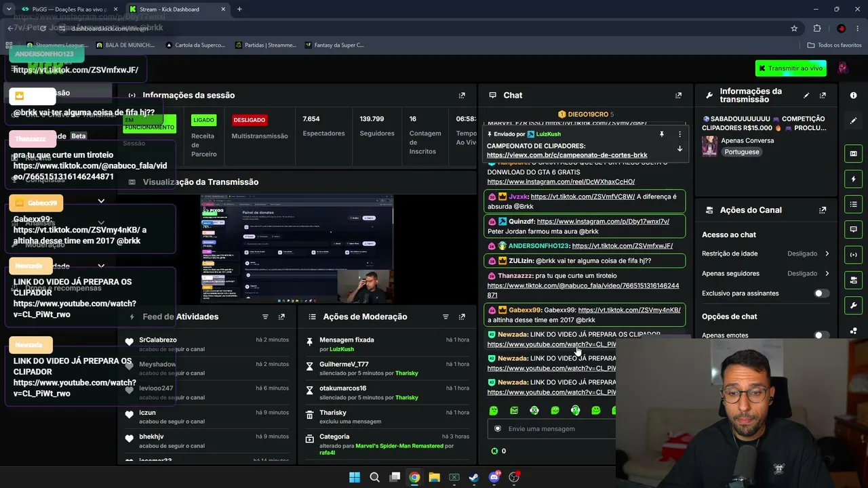Open Windows taskbar search

tap(374, 477)
